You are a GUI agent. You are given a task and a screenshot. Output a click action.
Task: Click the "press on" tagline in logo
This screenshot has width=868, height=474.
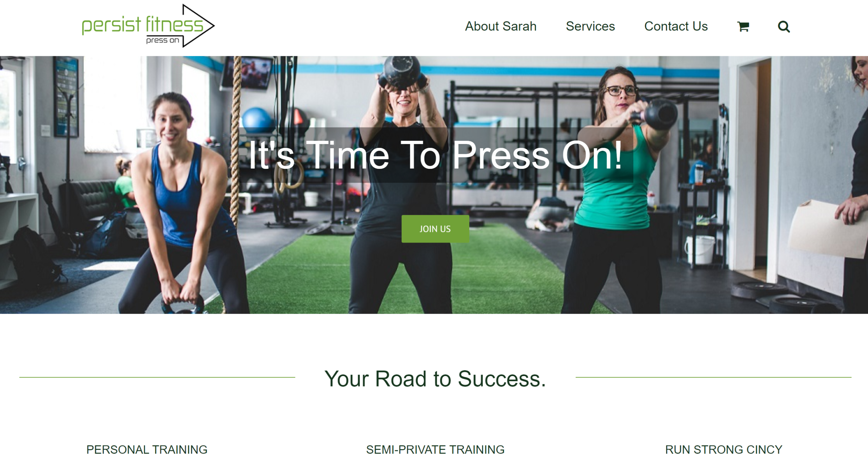pyautogui.click(x=162, y=40)
